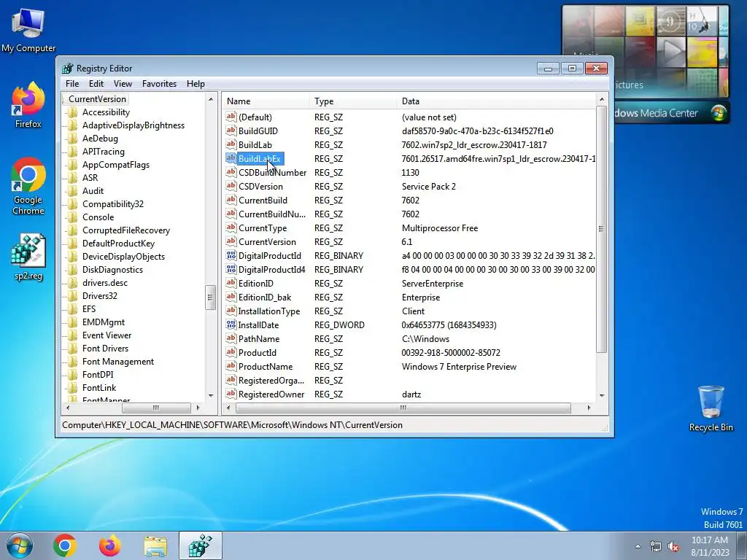
Task: Click 'Windows 7 Enterprise Preview' data
Action: [459, 366]
